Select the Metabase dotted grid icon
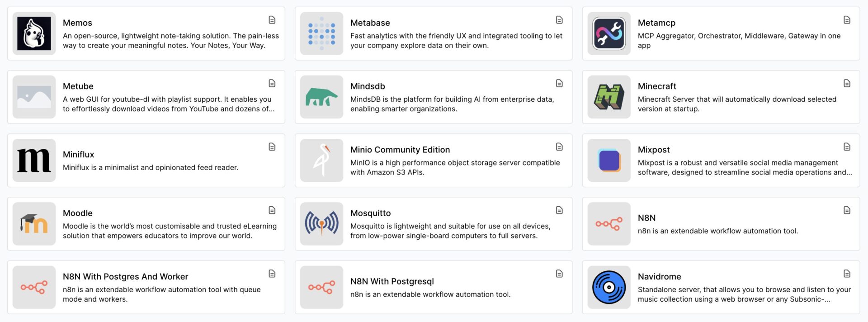868x322 pixels. 321,33
